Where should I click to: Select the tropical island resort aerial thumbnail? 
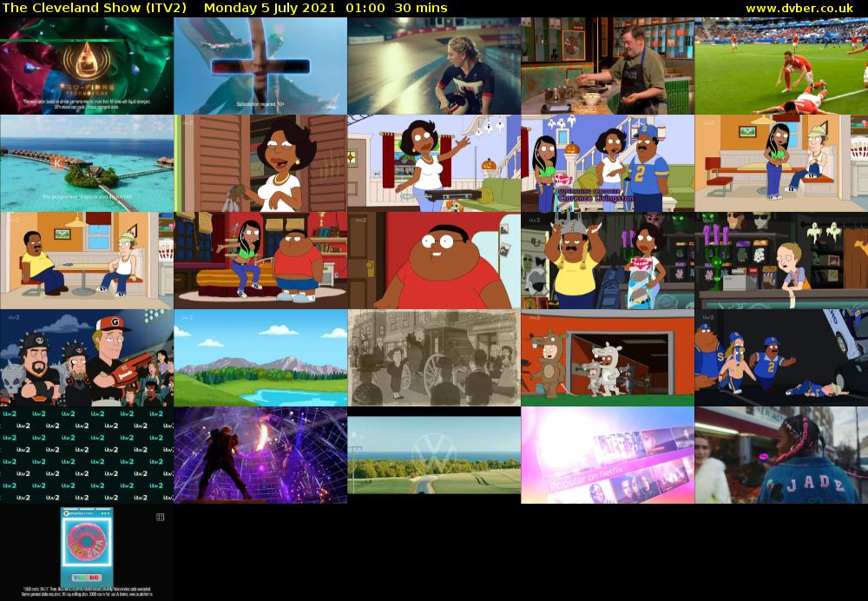[86, 163]
